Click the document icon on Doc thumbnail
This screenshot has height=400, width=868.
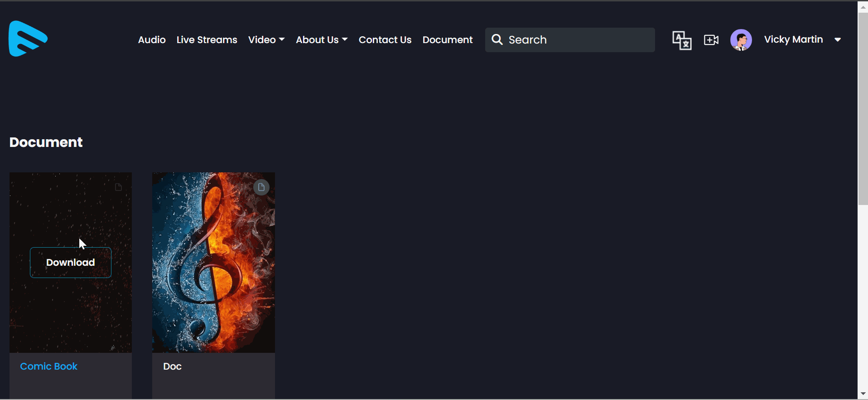click(261, 187)
